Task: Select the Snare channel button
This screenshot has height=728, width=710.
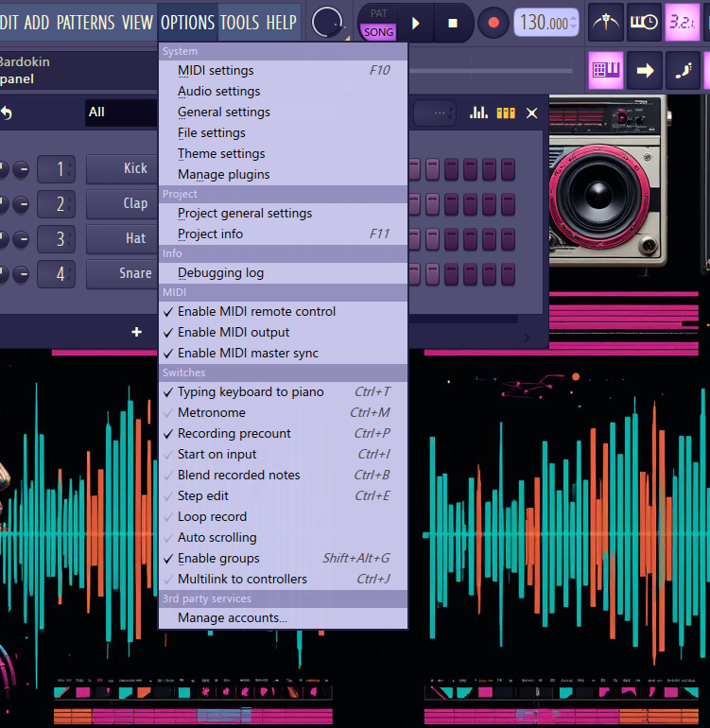Action: click(123, 273)
